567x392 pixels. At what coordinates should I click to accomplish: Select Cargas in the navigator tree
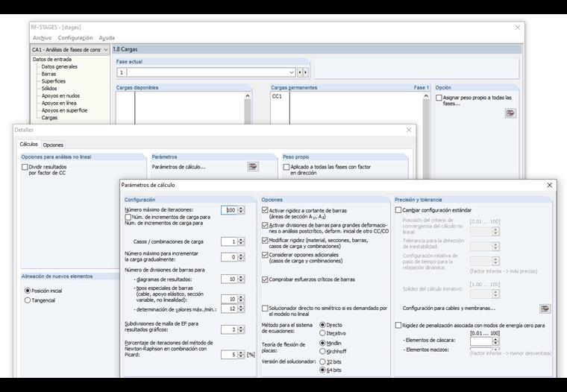tap(49, 118)
